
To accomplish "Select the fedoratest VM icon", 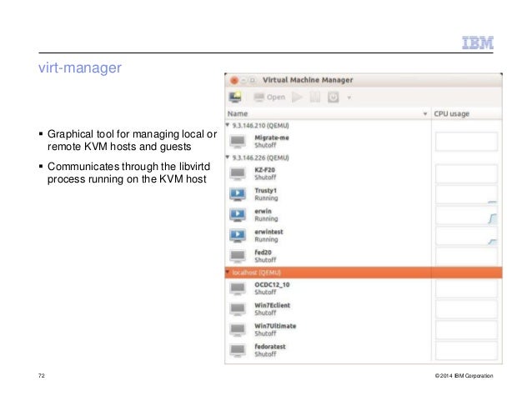I will coord(238,350).
